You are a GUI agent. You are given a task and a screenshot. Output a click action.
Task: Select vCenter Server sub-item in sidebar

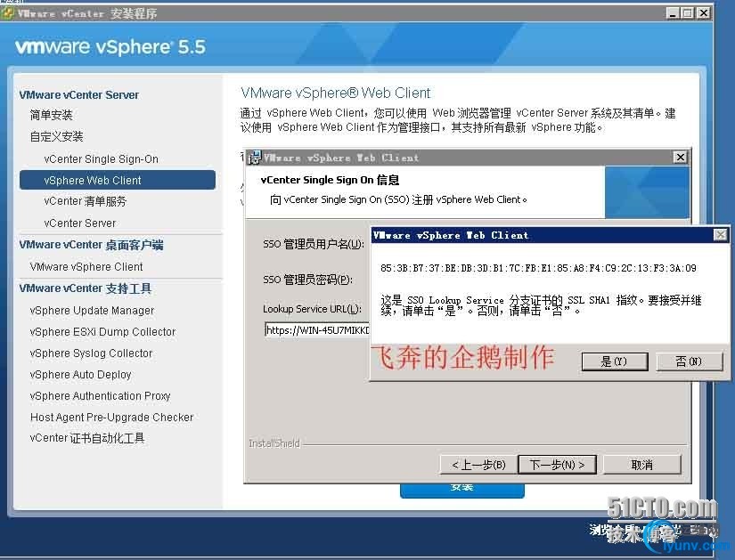click(x=79, y=223)
